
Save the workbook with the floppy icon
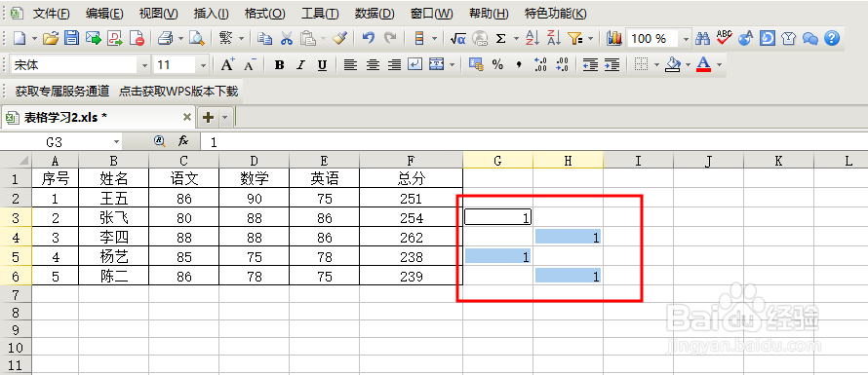tap(72, 38)
